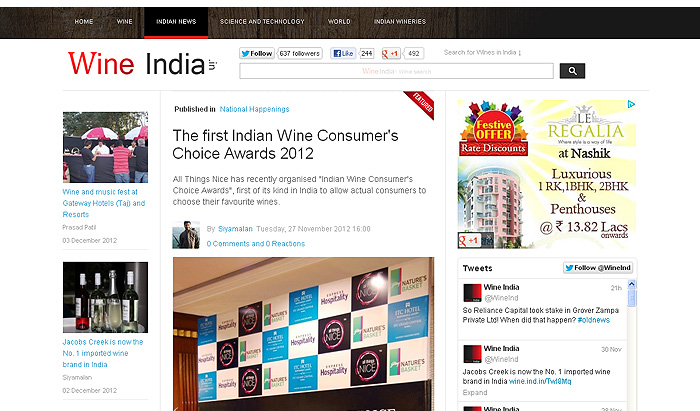Open the wine bottles thumbnail
Image resolution: width=700 pixels, height=411 pixels.
[105, 297]
